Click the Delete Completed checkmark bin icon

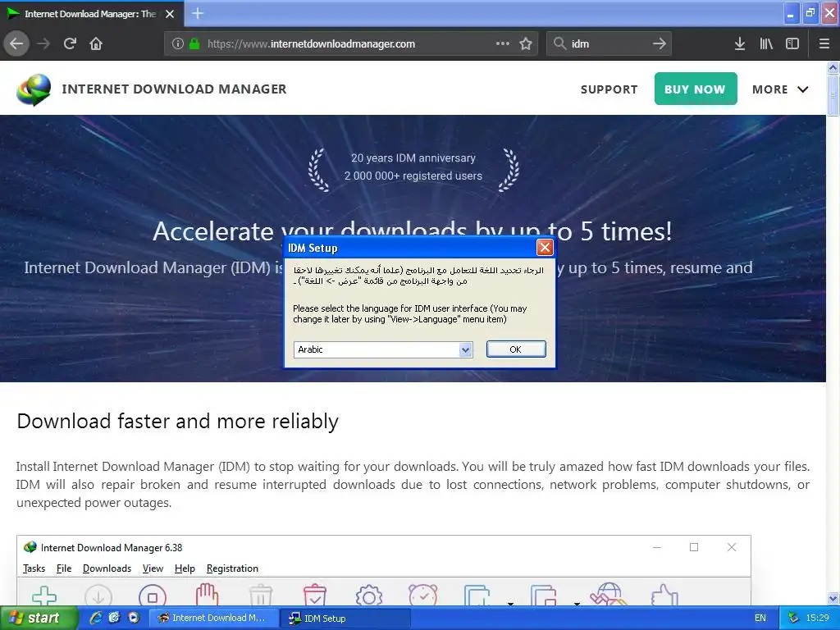tap(315, 595)
